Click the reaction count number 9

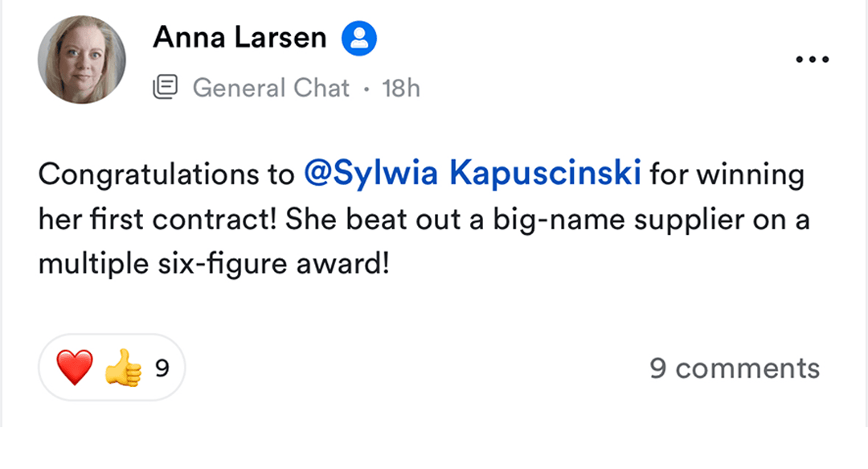162,369
